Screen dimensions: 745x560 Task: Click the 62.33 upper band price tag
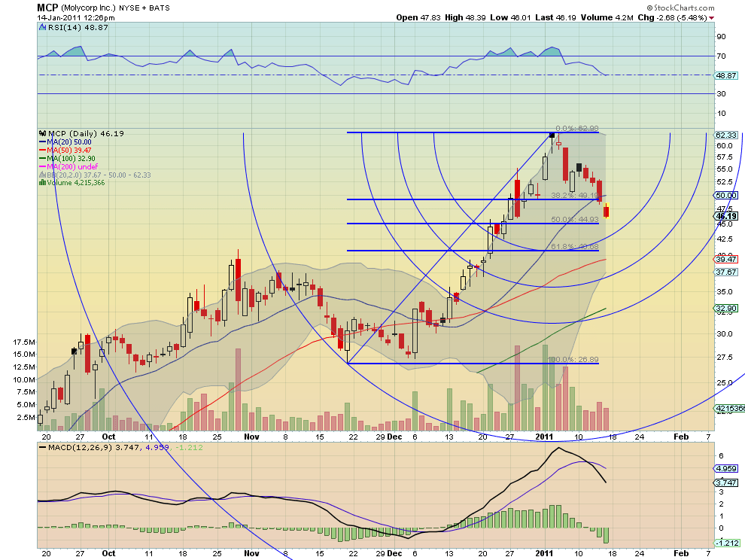point(726,135)
